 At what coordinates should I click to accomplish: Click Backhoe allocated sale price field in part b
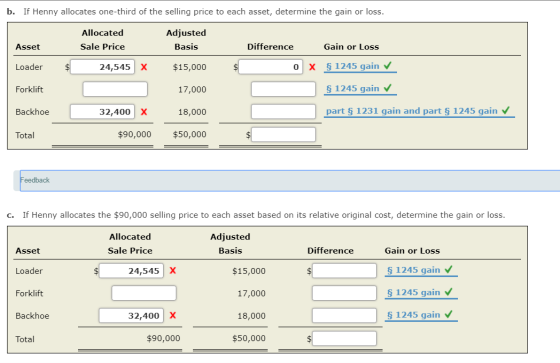[102, 112]
